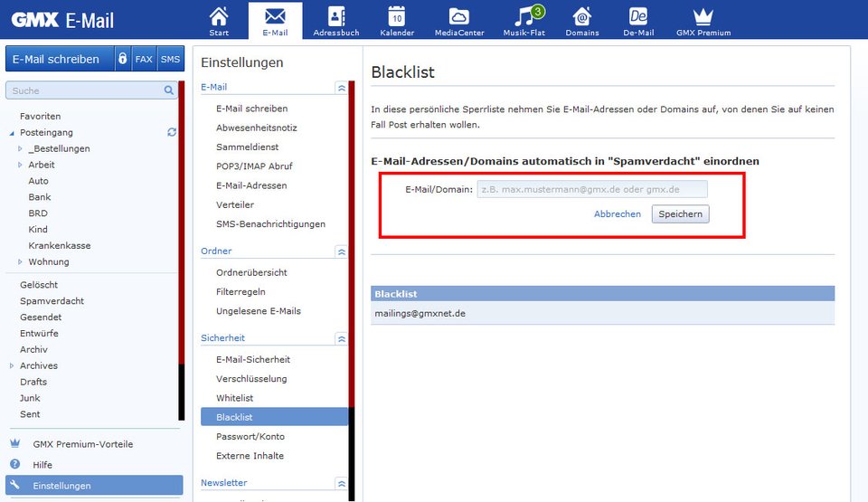Open SMS-Benachrichtigungen settings
Screen dimensions: 868x502
[x=270, y=223]
